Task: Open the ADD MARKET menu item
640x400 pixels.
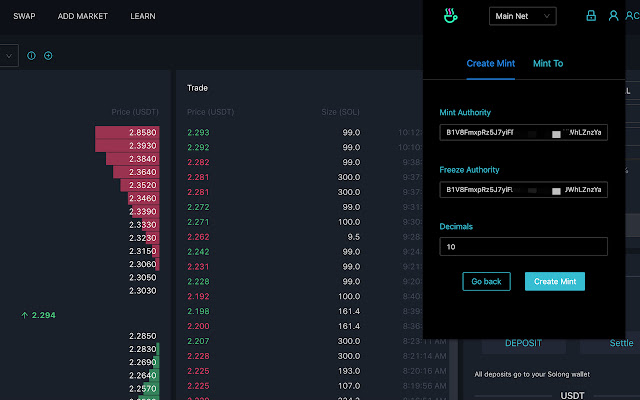Action: [x=82, y=17]
